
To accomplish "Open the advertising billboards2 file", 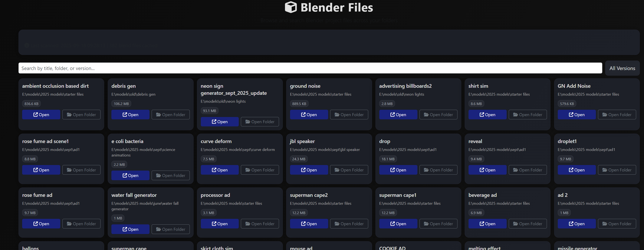I will tap(398, 114).
